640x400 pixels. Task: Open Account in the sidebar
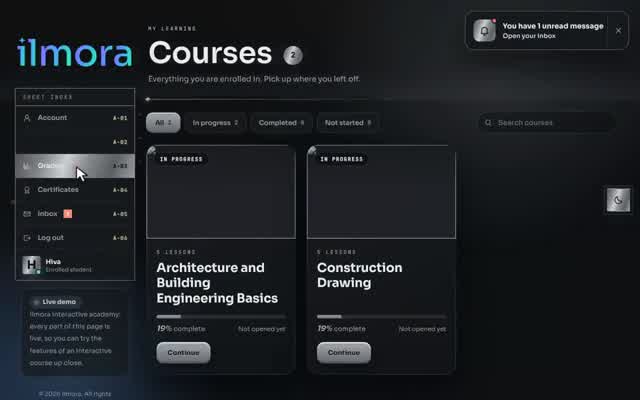coord(75,118)
